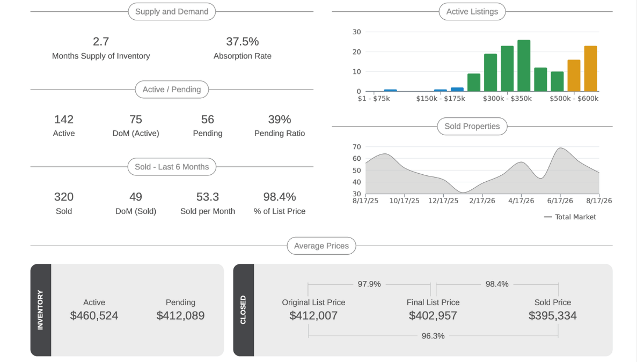644x362 pixels.
Task: Click the 142 Active count
Action: [64, 119]
